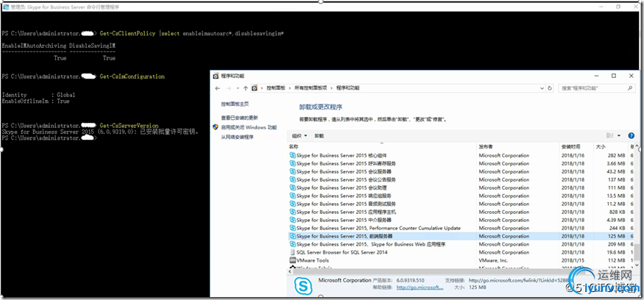Image resolution: width=644 pixels, height=300 pixels.
Task: Click PowerShell icon in Skype management shell title
Action: pyautogui.click(x=6, y=7)
